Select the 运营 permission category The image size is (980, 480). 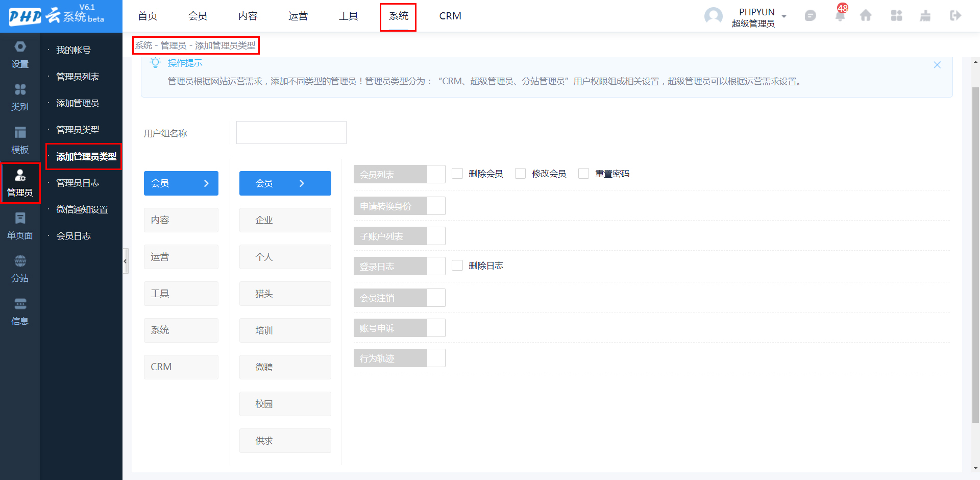point(181,257)
